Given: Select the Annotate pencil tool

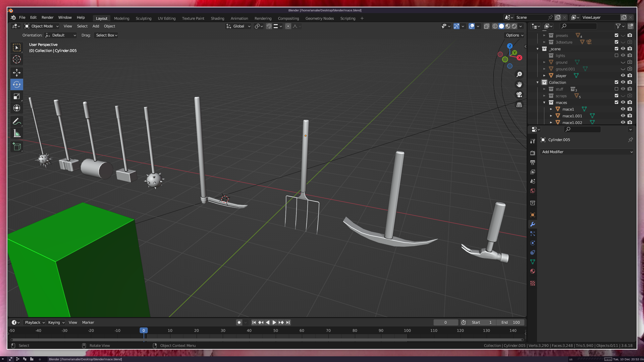Looking at the screenshot, I should point(17,121).
